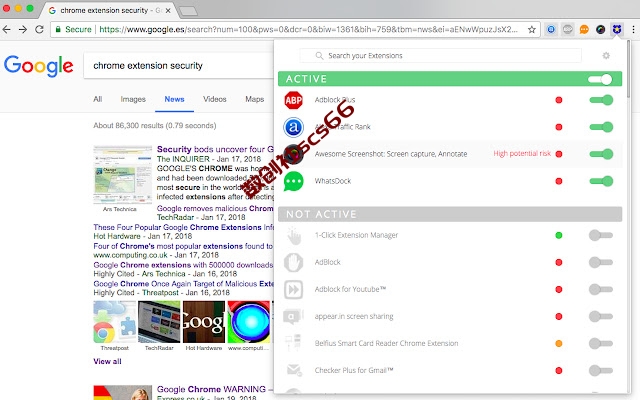Click the dark round extension icon in the toolbar
640x400 pixels.
600,29
